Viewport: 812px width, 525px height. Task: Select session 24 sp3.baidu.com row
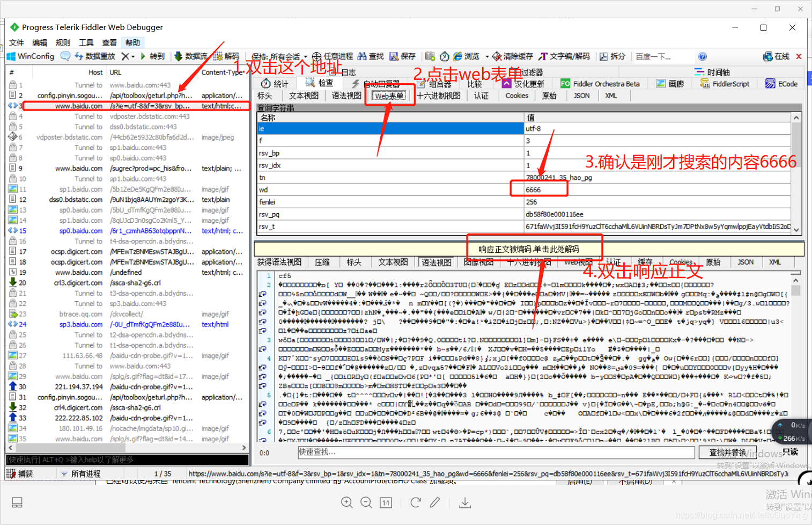pos(128,324)
